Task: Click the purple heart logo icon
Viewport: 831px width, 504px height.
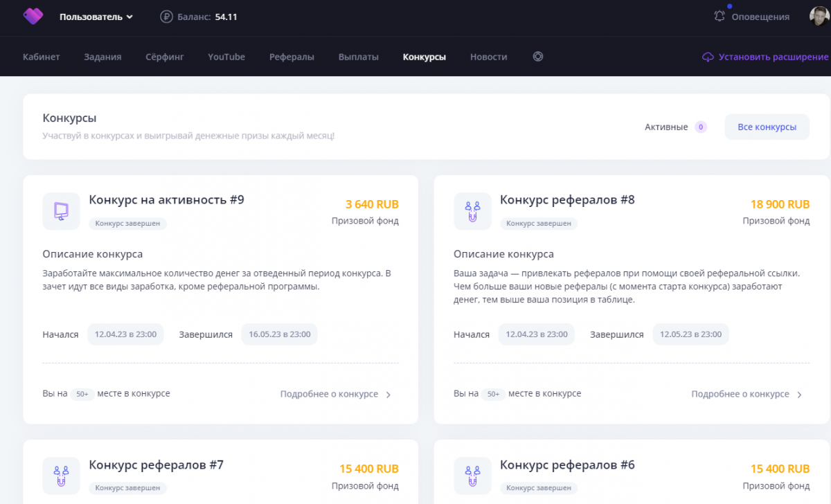Action: point(33,16)
